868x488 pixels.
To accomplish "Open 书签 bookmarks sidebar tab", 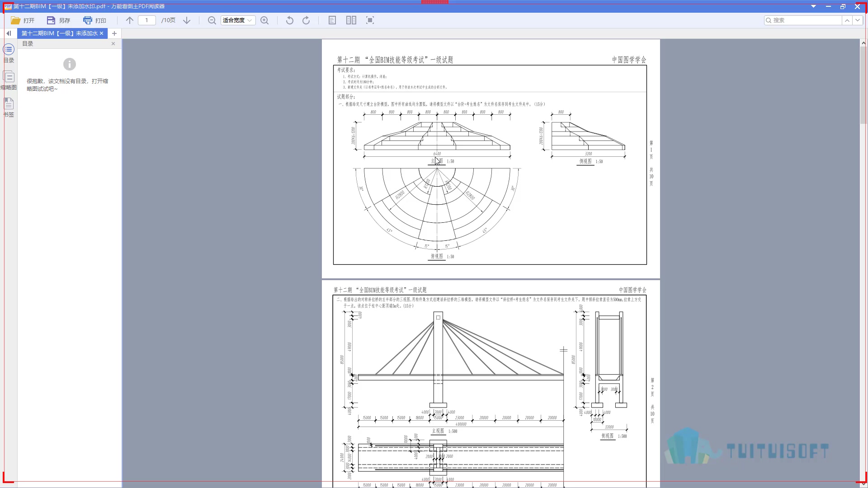I will [9, 108].
